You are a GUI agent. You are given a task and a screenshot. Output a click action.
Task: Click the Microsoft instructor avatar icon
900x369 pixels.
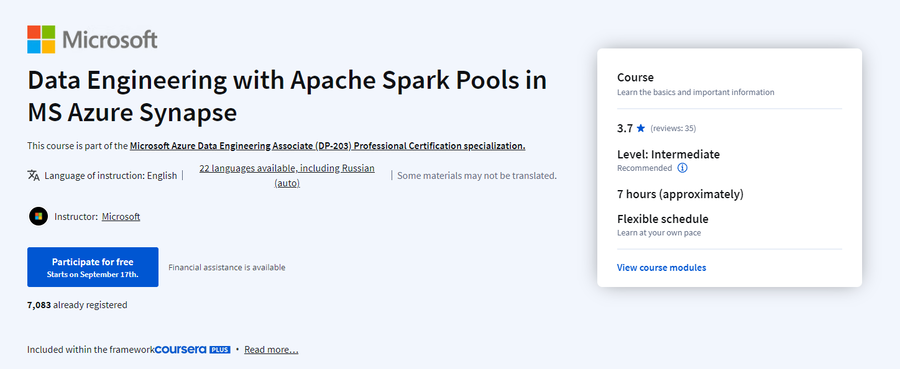pos(38,216)
